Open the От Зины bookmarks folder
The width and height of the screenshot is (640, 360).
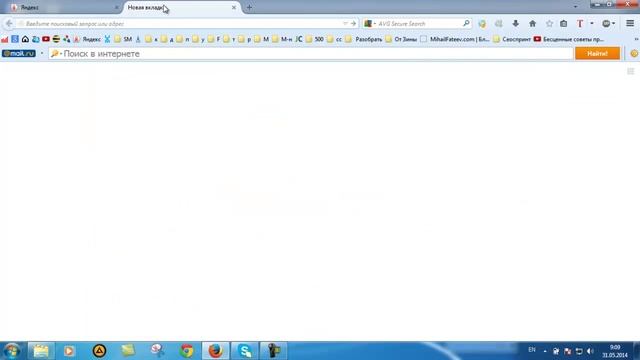[401, 39]
